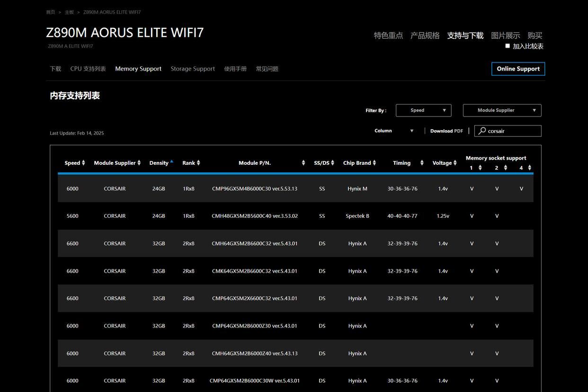This screenshot has width=588, height=392.
Task: Click the Last Update: Feb 14, 2025 text
Action: point(77,133)
